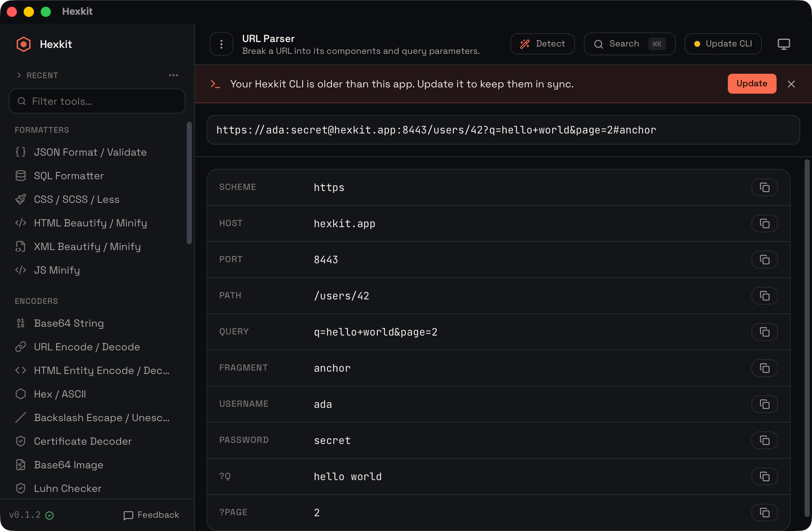812x531 pixels.
Task: Open the three-dot menu beside URL Parser
Action: pyautogui.click(x=221, y=44)
